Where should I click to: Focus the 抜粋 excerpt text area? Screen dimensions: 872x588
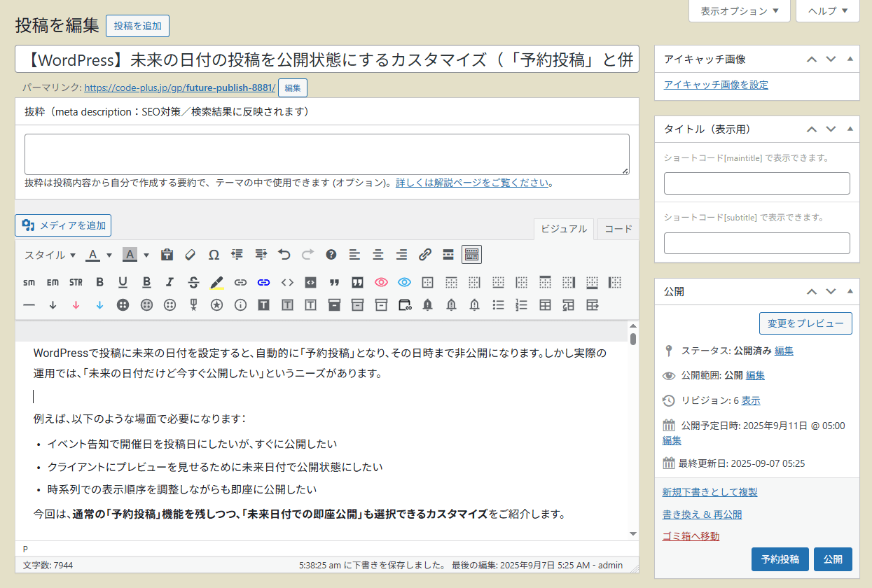(x=327, y=154)
